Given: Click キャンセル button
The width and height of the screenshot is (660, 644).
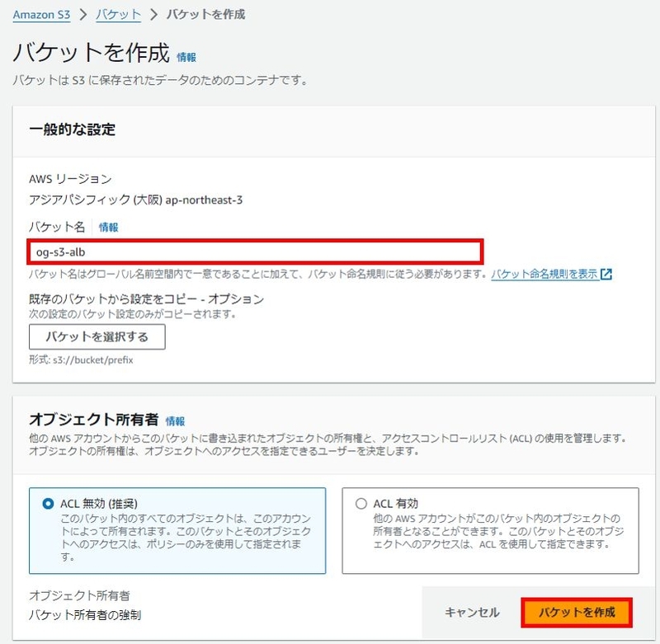Looking at the screenshot, I should point(472,612).
